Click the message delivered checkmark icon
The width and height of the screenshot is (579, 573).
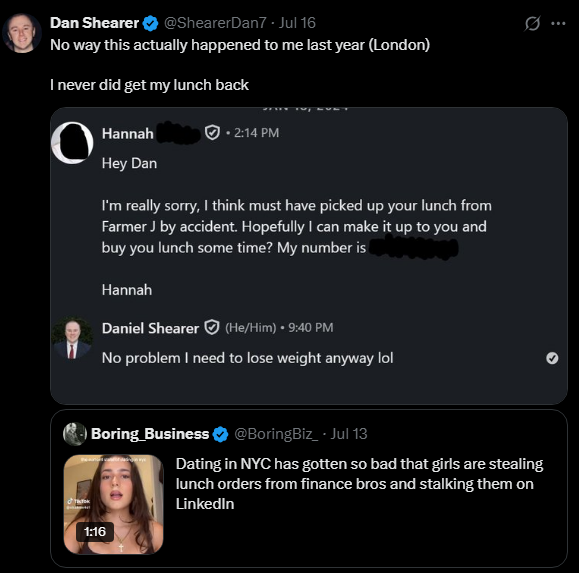point(552,358)
